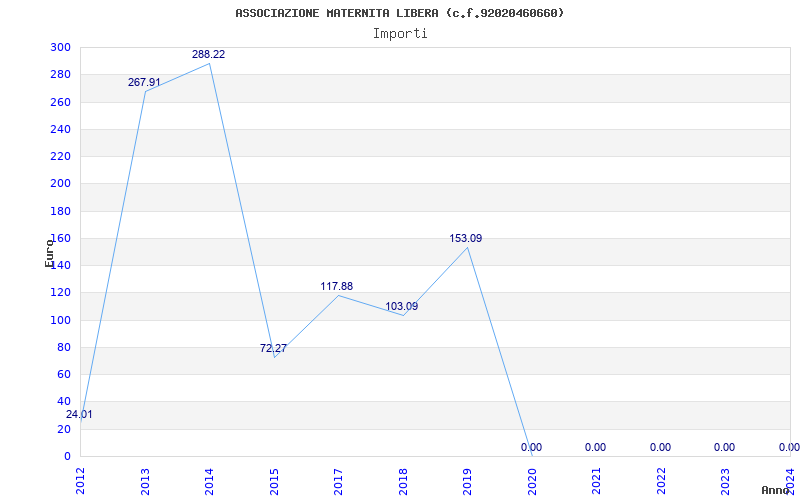Viewport: 800px width, 500px height.
Task: Click the 2017 x-axis year label
Action: pyautogui.click(x=339, y=481)
